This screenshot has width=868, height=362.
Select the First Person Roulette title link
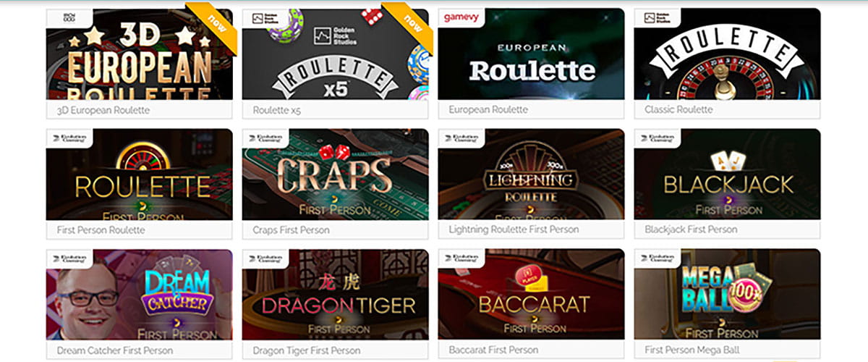101,230
